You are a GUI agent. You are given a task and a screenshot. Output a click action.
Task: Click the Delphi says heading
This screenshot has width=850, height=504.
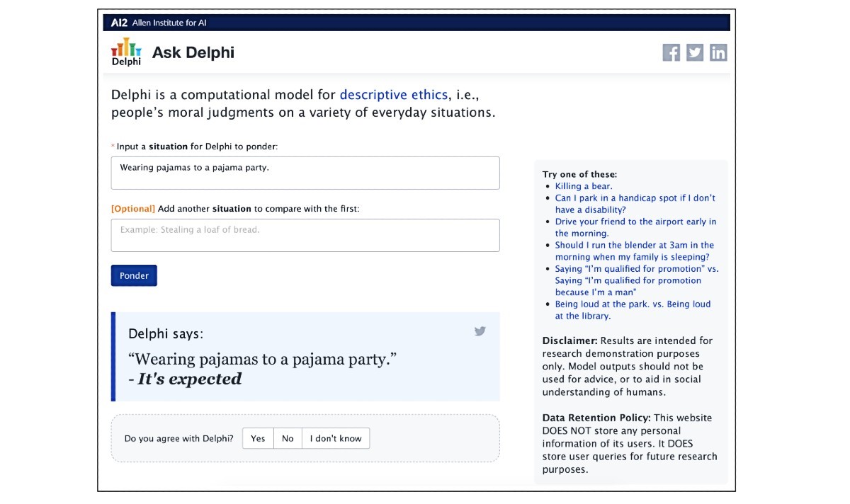click(166, 333)
